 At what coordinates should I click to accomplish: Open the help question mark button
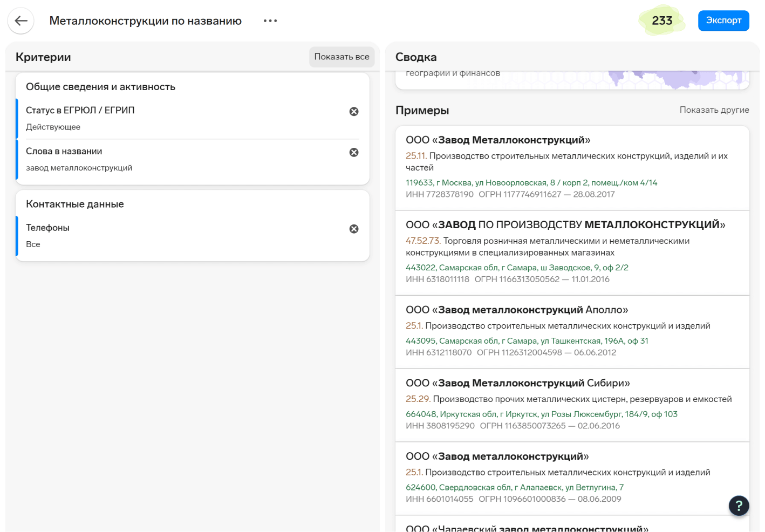tap(739, 506)
